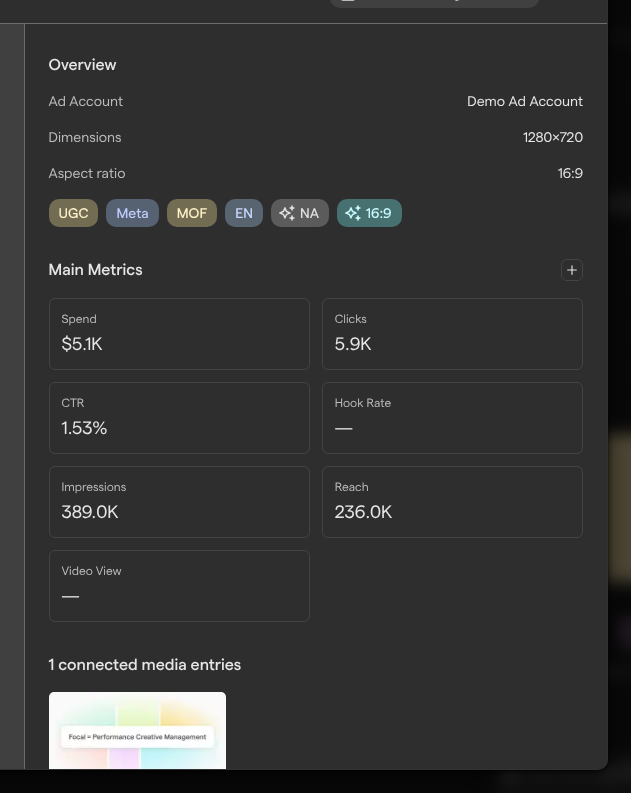Open the connected media entry thumbnail

tap(138, 730)
